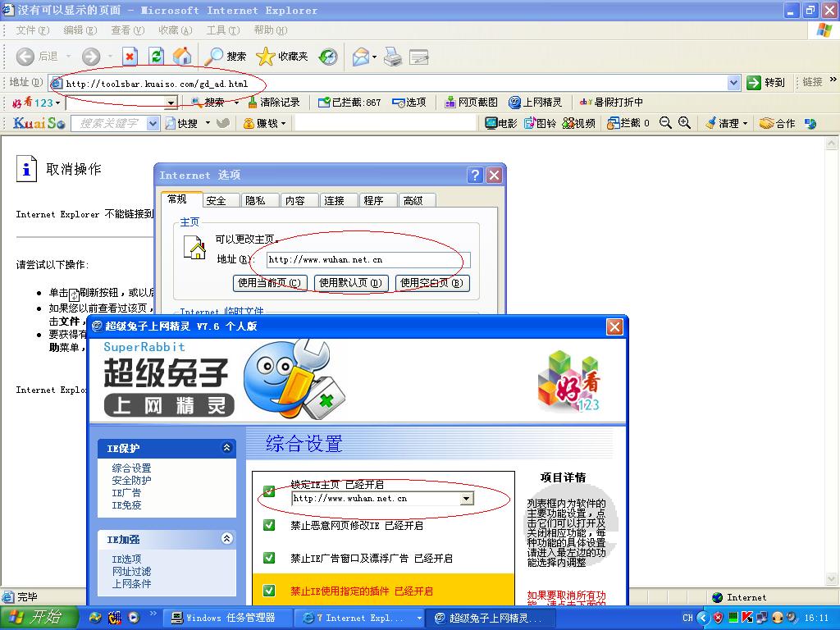Open the 赚钱 menu in KuaiSo toolbar

pyautogui.click(x=264, y=123)
